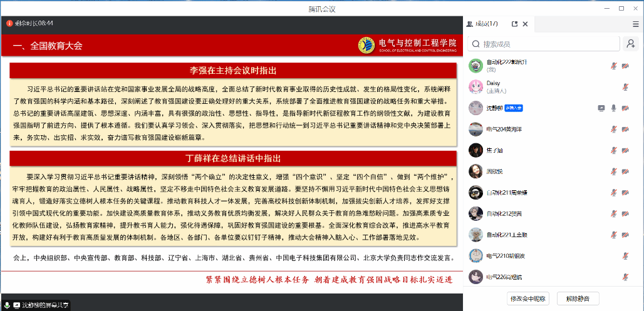Close the members panel tab
Viewport: 644px width, 311px height.
click(525, 24)
